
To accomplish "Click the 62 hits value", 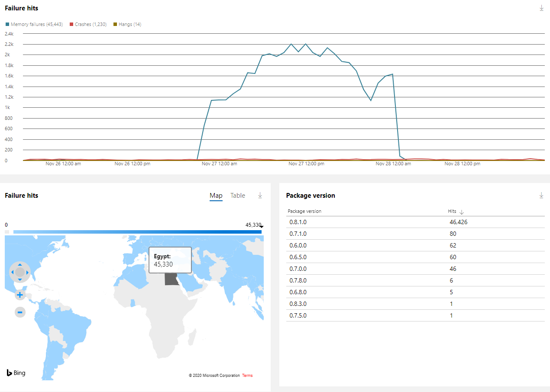I will pyautogui.click(x=453, y=245).
